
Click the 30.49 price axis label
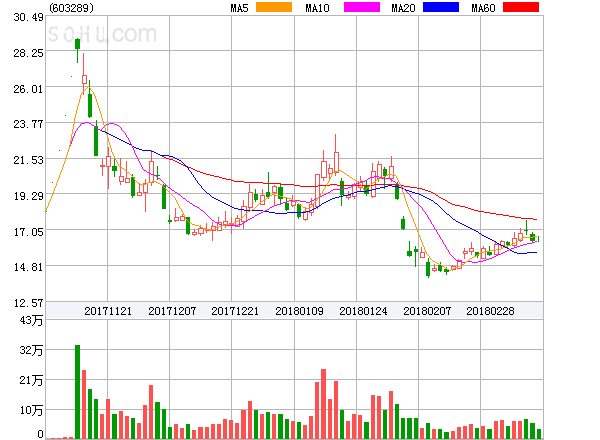pos(28,17)
